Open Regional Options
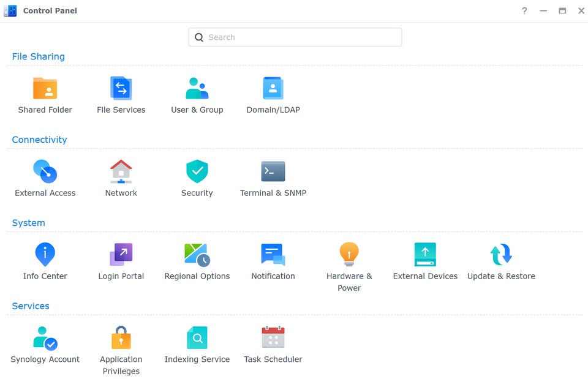This screenshot has width=588, height=379. pos(197,261)
